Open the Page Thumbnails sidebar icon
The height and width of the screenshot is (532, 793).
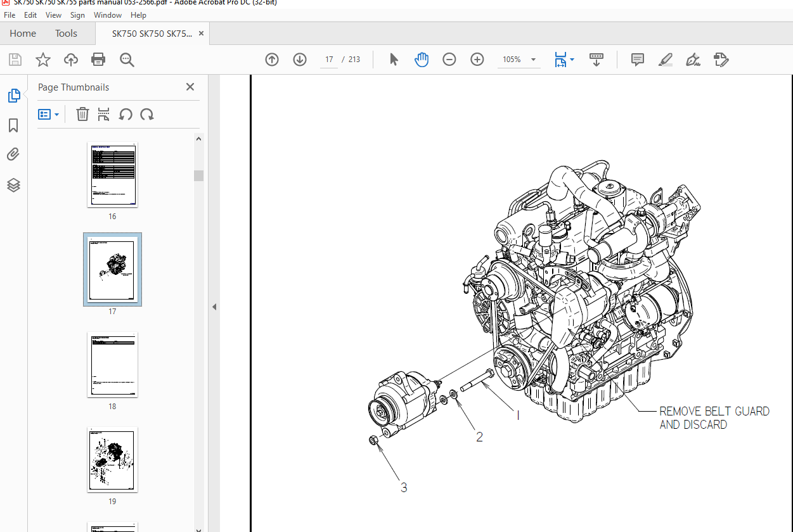[13, 96]
